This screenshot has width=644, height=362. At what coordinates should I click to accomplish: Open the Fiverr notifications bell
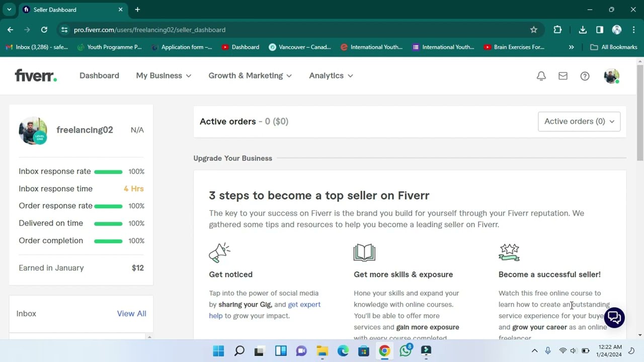(x=541, y=76)
